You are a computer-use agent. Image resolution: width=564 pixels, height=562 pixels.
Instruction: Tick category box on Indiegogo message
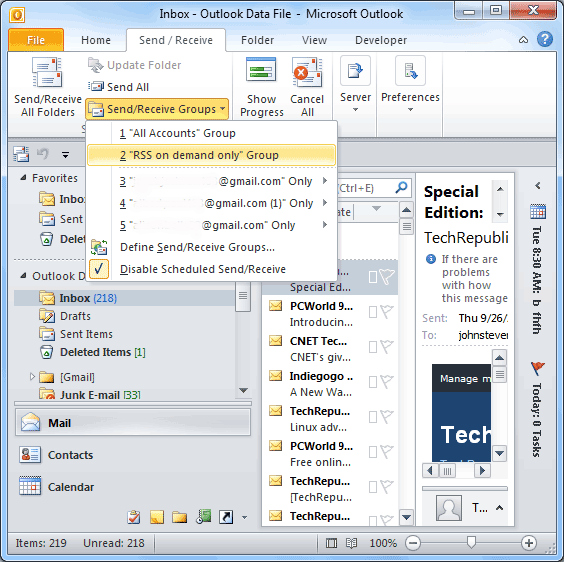click(x=373, y=382)
